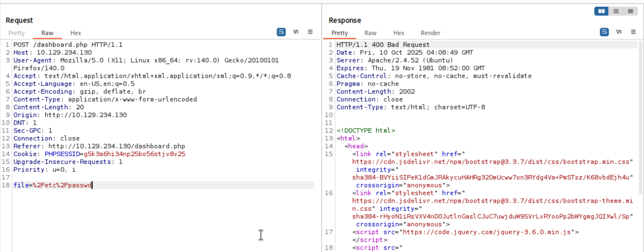Viewport: 644px width, 252px height.
Task: Select the Request Raw tab
Action: 47,33
